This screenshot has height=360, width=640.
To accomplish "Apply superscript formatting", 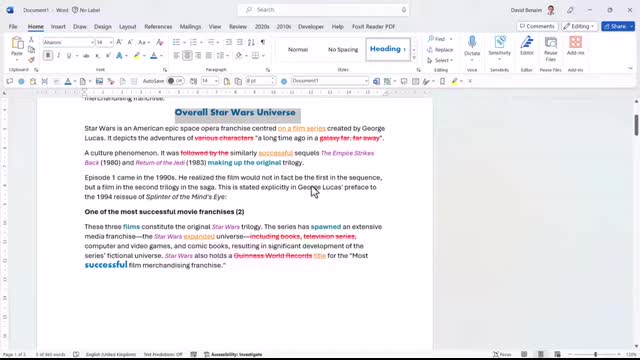I will [x=108, y=56].
